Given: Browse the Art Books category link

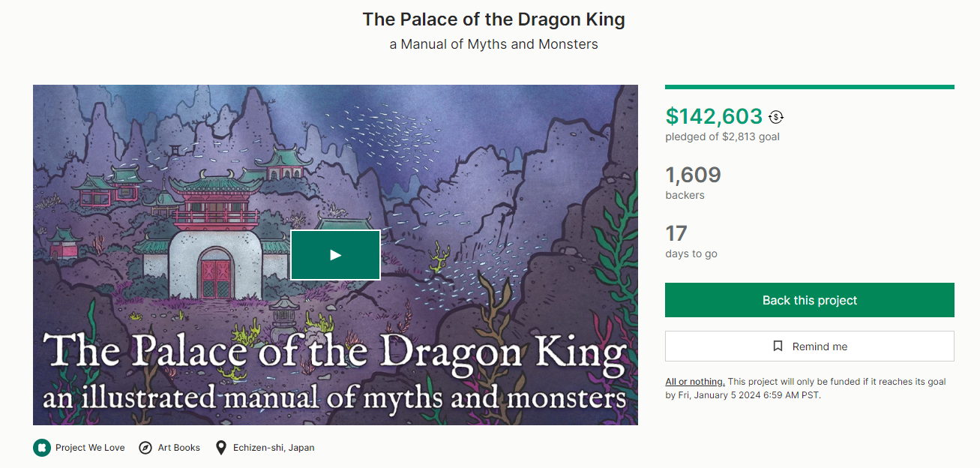Looking at the screenshot, I should point(178,448).
